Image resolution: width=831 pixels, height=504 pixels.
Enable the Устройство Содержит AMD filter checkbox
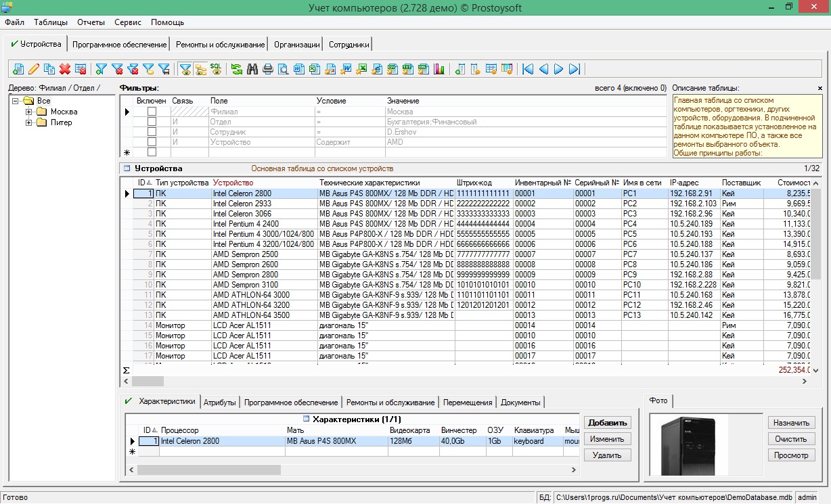[x=152, y=142]
